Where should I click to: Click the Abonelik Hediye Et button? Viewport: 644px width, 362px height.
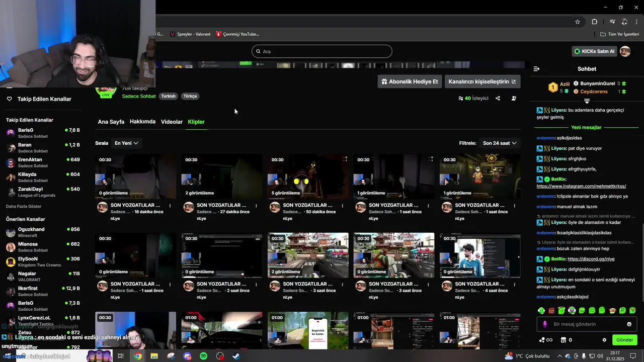click(410, 81)
